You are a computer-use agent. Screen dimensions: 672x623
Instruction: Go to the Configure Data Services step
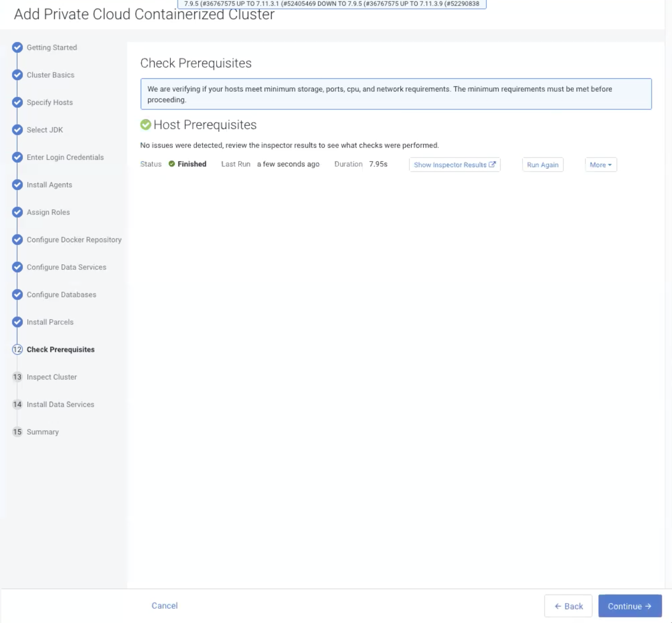[x=66, y=267]
